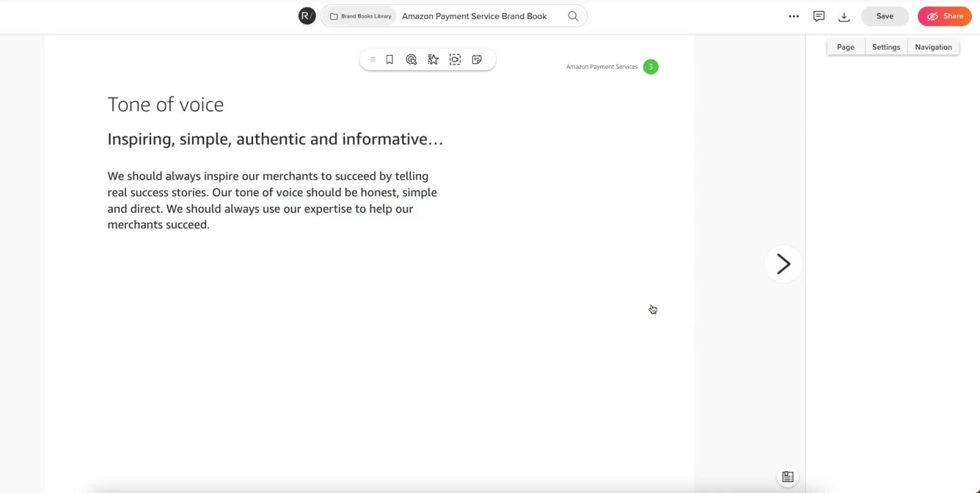This screenshot has height=493, width=980.
Task: Go to next page with right chevron
Action: (x=783, y=264)
